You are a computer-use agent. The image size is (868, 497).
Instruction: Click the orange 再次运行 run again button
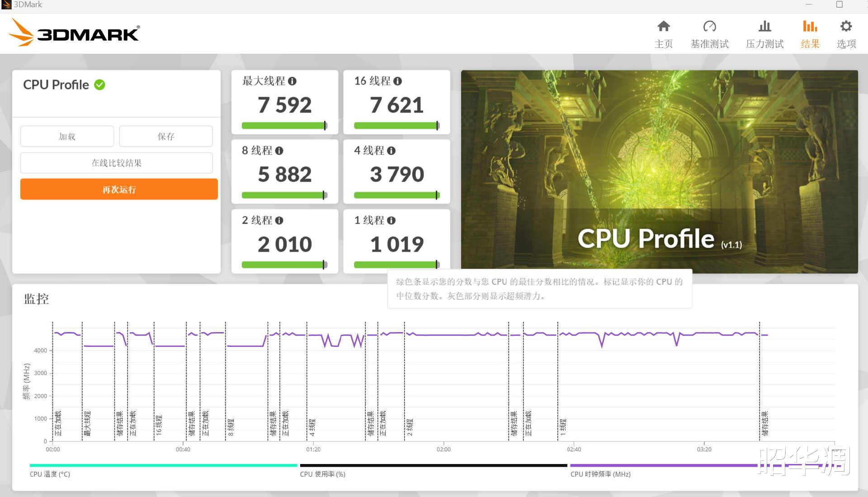[x=119, y=189]
